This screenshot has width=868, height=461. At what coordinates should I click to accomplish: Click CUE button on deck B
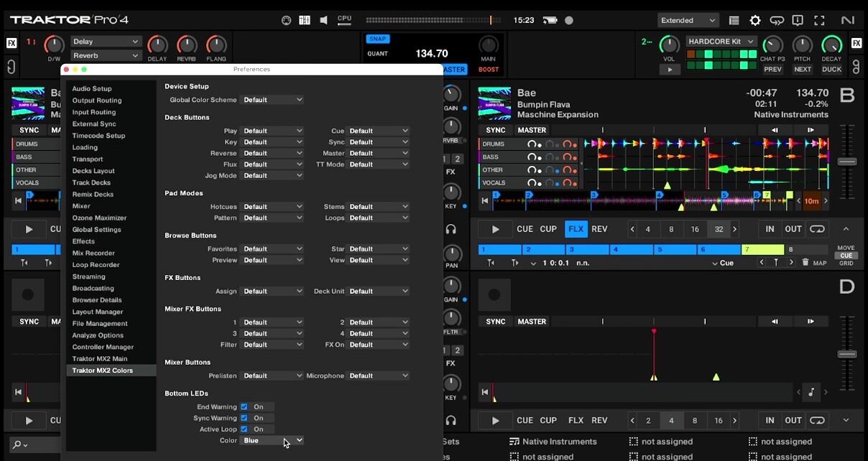tap(525, 229)
